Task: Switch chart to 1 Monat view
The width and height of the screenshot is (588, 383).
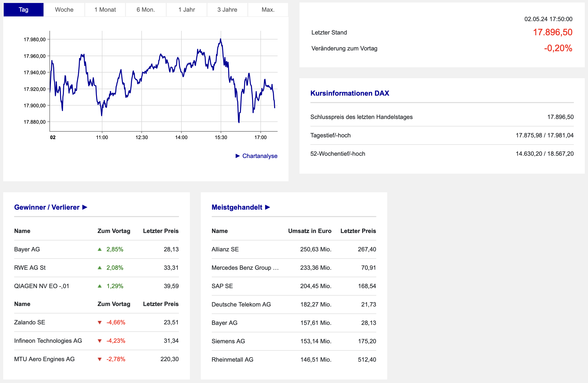Action: tap(105, 10)
